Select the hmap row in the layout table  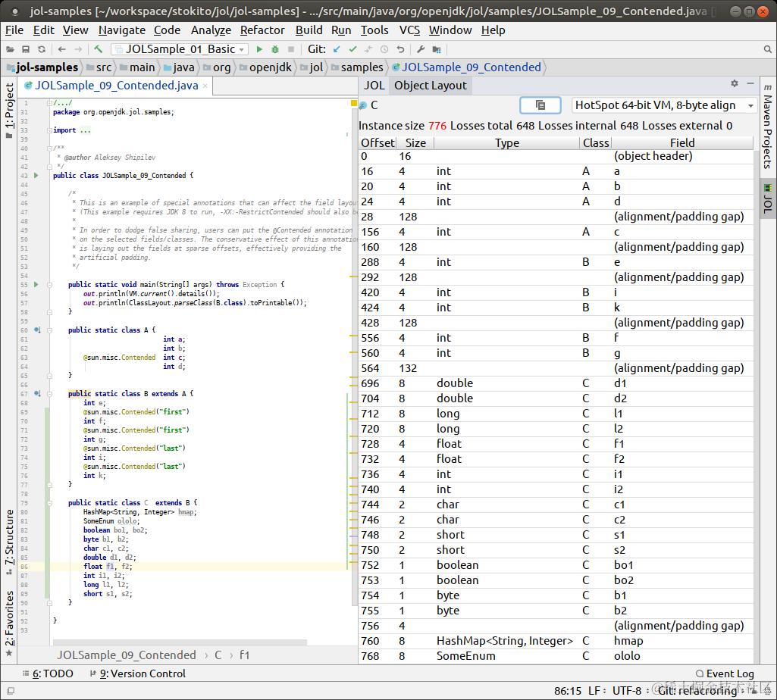556,641
